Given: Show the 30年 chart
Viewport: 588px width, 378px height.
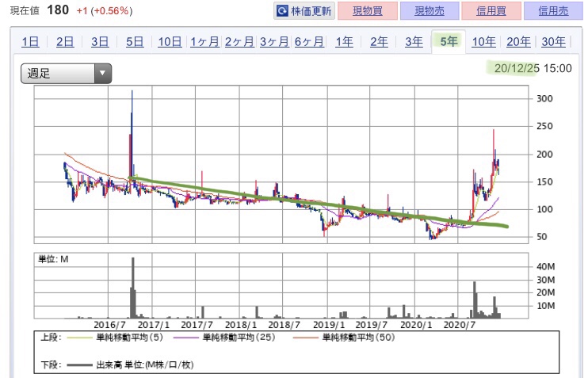Looking at the screenshot, I should point(553,41).
